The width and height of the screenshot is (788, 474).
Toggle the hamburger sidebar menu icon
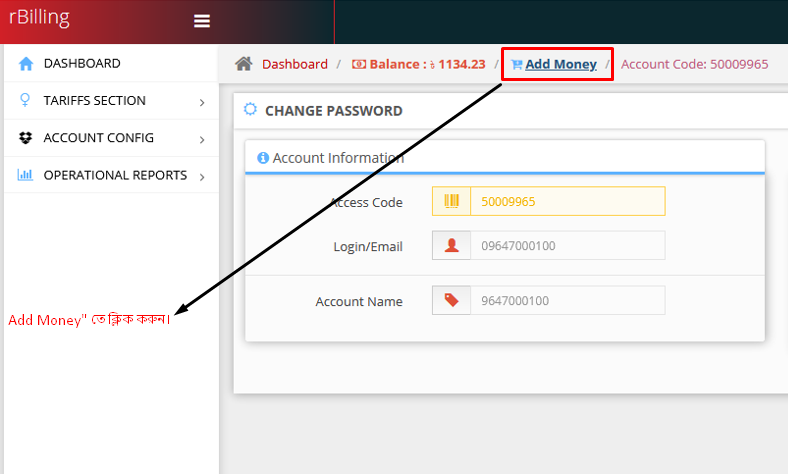202,21
